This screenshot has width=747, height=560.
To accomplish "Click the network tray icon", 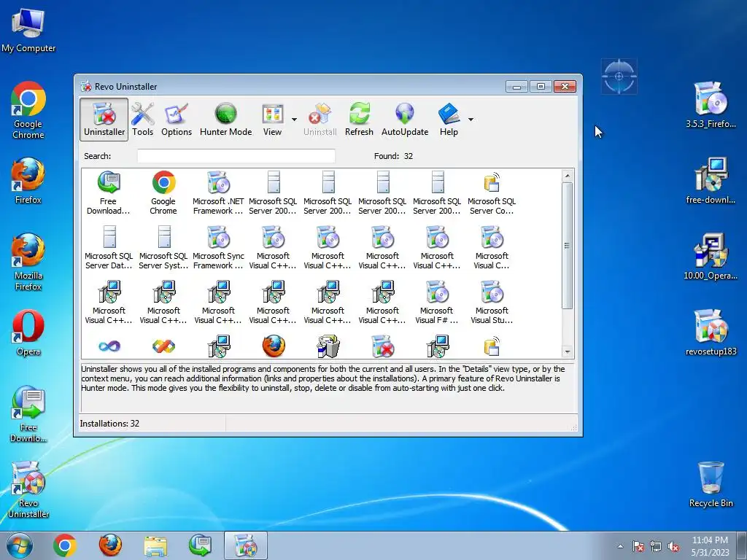I will [x=656, y=546].
